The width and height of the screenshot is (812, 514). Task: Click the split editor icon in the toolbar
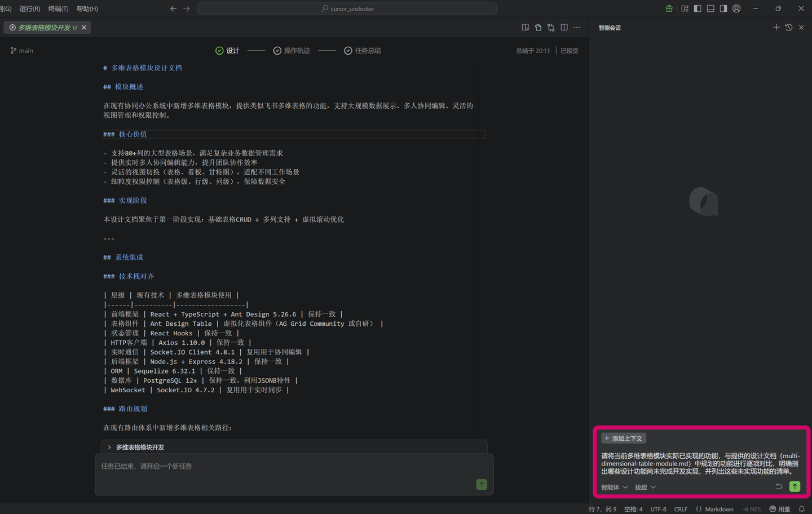[x=564, y=27]
